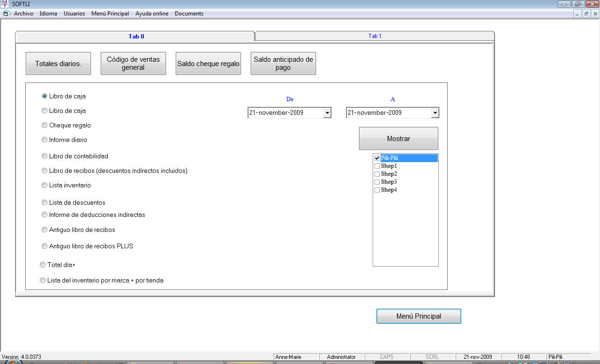Image resolution: width=600 pixels, height=364 pixels.
Task: Click the CAPS status bar indicator
Action: [x=387, y=357]
